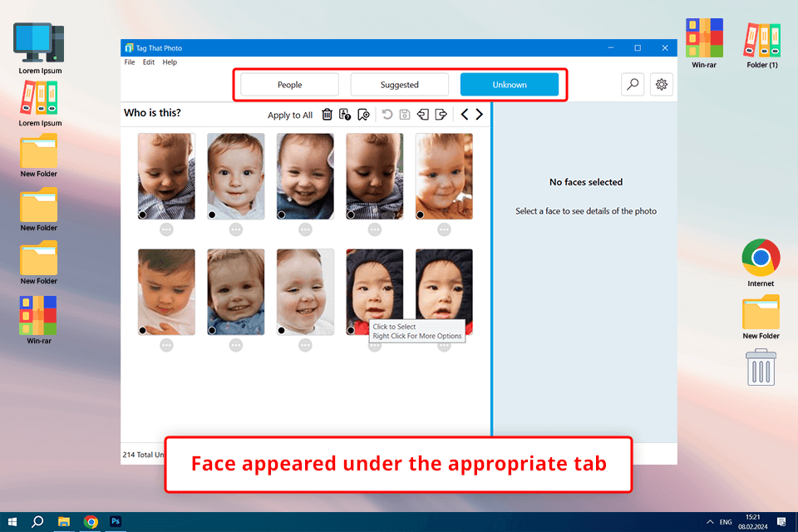
Task: Open the search magnifier in Tag That Photo
Action: 633,85
